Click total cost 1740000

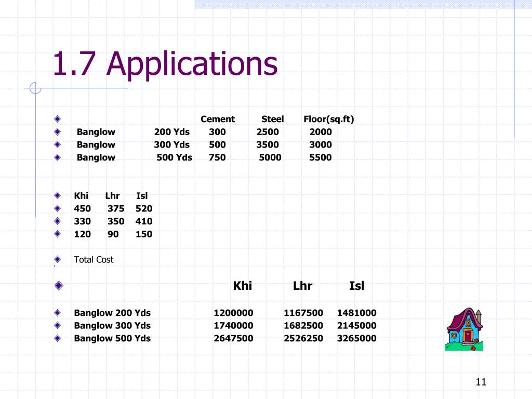point(233,326)
